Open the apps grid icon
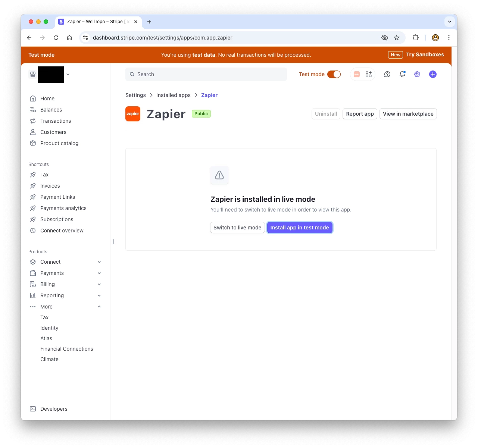478x448 pixels. point(369,74)
